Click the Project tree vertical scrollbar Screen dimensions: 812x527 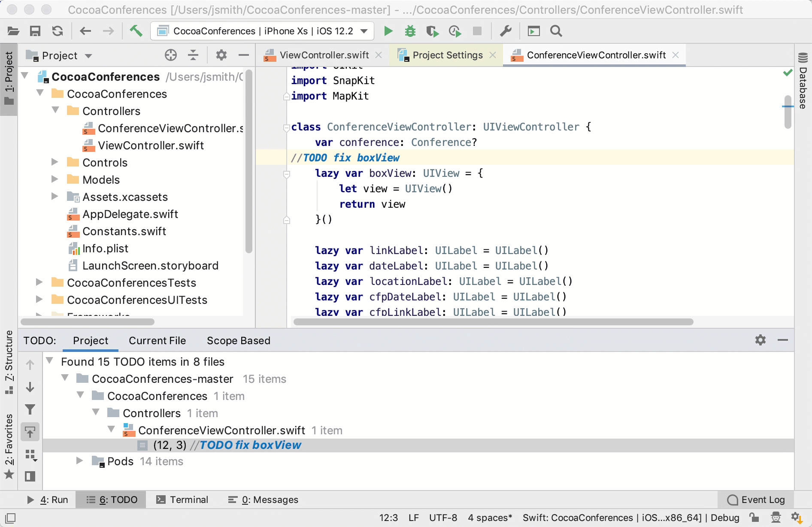point(249,161)
